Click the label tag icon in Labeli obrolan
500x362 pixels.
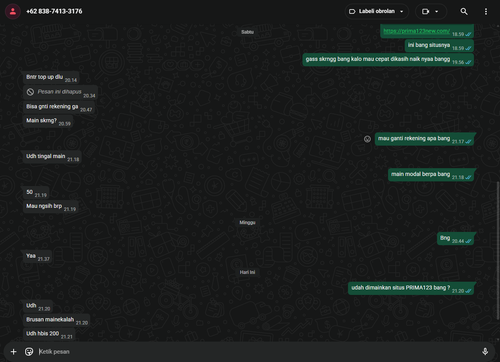click(x=352, y=12)
